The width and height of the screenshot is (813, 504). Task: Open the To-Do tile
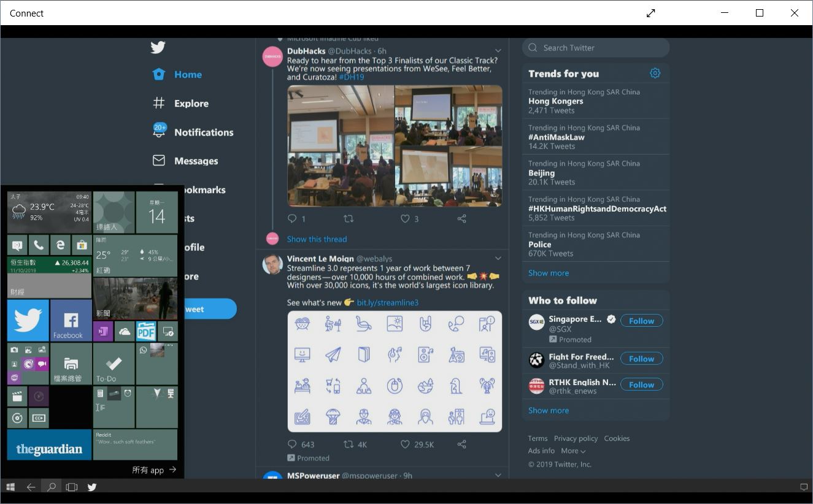[x=114, y=364]
